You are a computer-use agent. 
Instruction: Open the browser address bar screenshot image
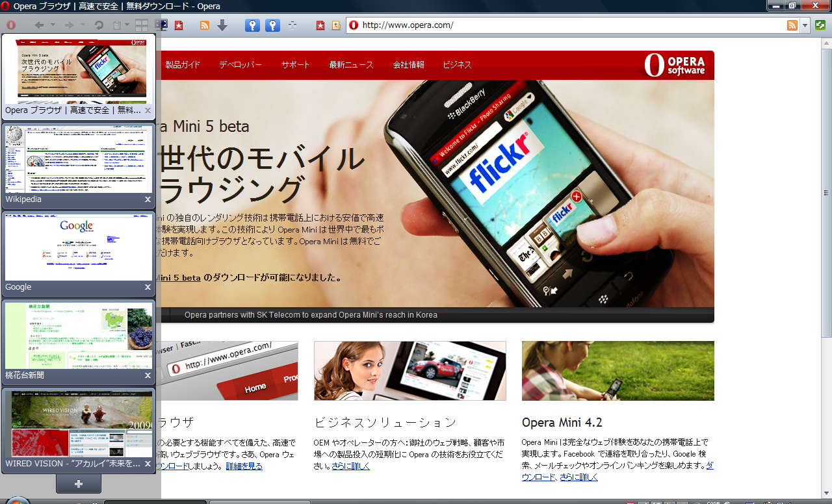[227, 371]
